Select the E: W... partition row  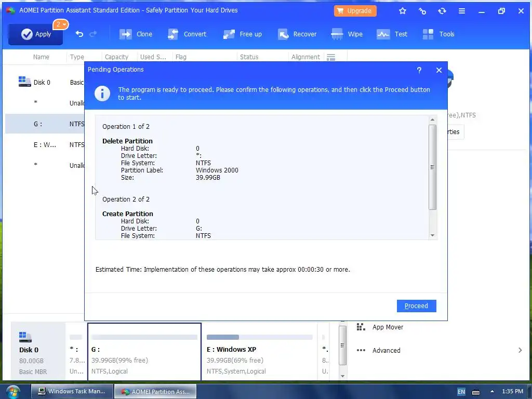[45, 145]
